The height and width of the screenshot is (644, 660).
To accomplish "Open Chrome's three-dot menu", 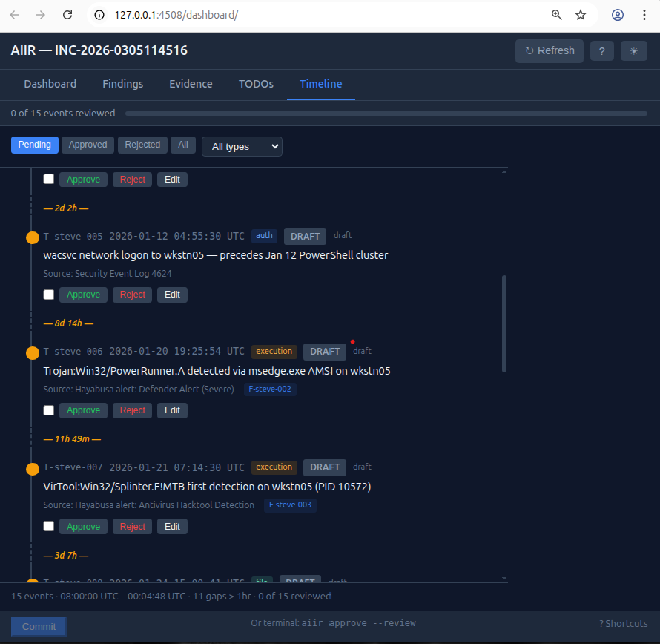I will (x=644, y=14).
